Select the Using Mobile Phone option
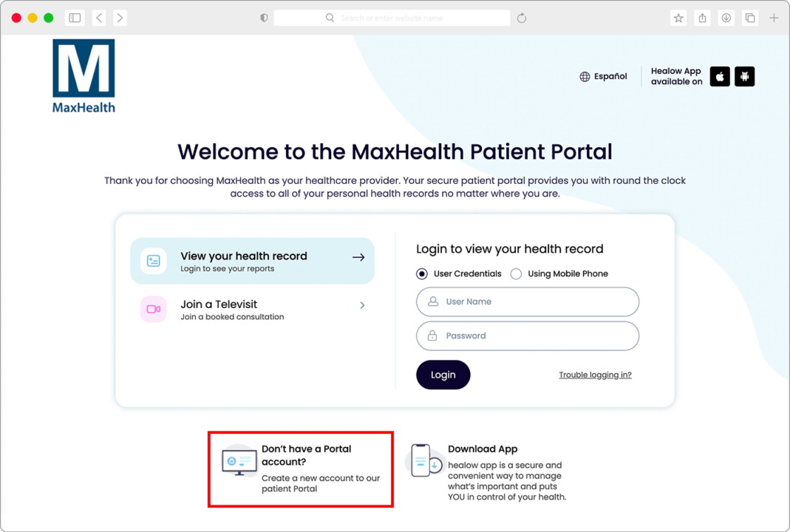This screenshot has width=790, height=532. (x=516, y=274)
